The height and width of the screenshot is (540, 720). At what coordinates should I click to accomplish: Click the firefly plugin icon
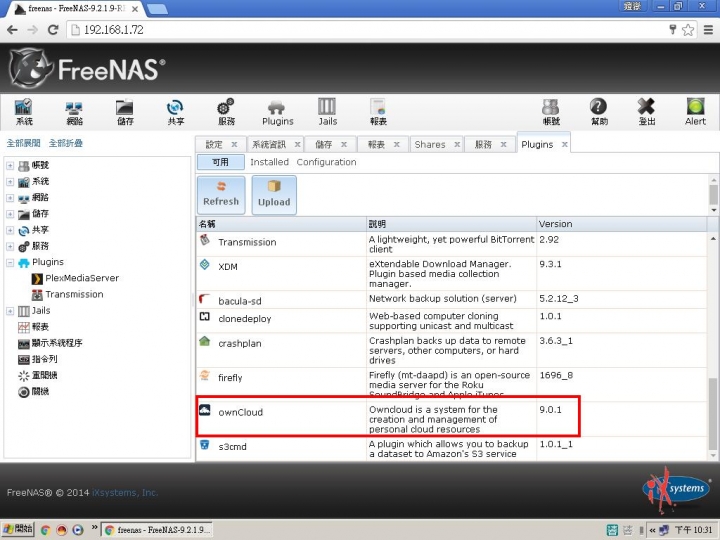pyautogui.click(x=205, y=375)
